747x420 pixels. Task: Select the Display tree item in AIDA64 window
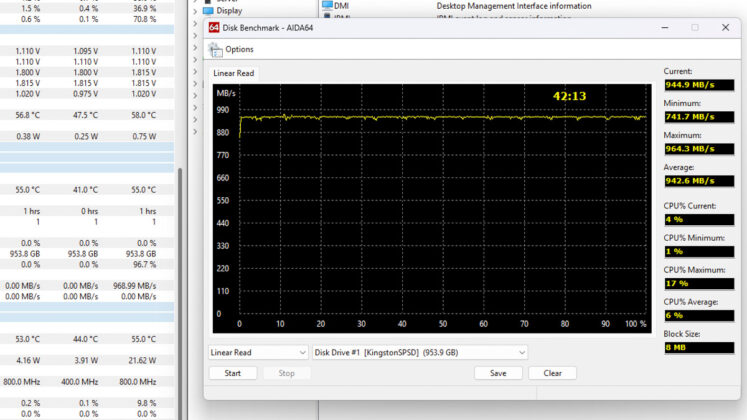(229, 10)
